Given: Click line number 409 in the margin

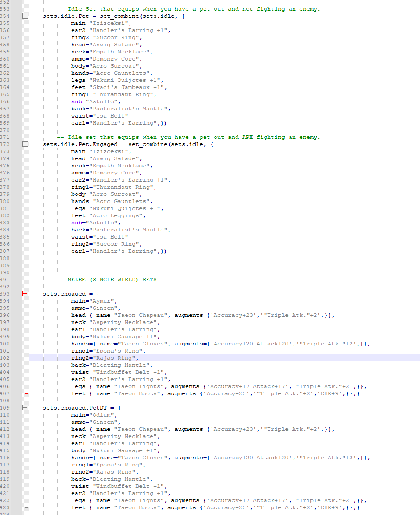Looking at the screenshot, I should (5, 408).
